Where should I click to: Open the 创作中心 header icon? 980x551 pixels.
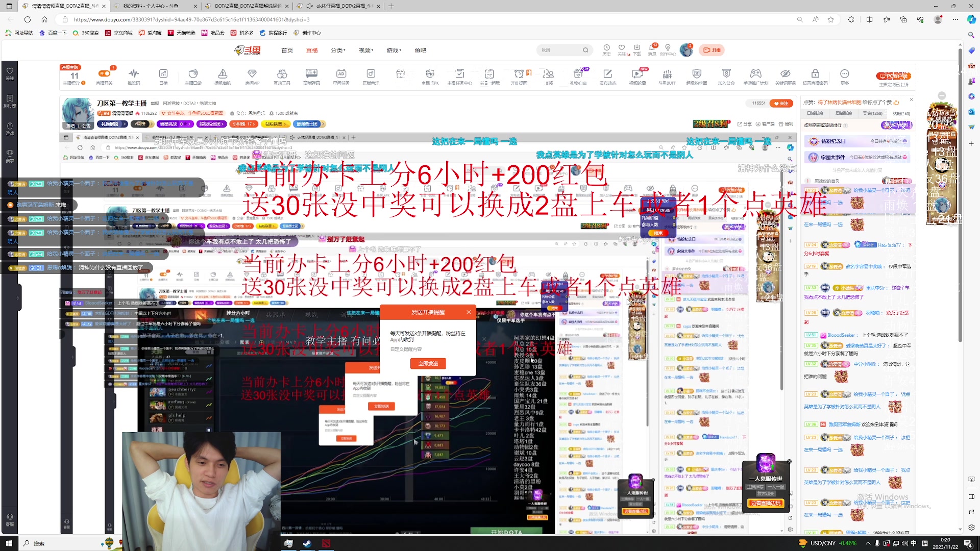click(668, 49)
